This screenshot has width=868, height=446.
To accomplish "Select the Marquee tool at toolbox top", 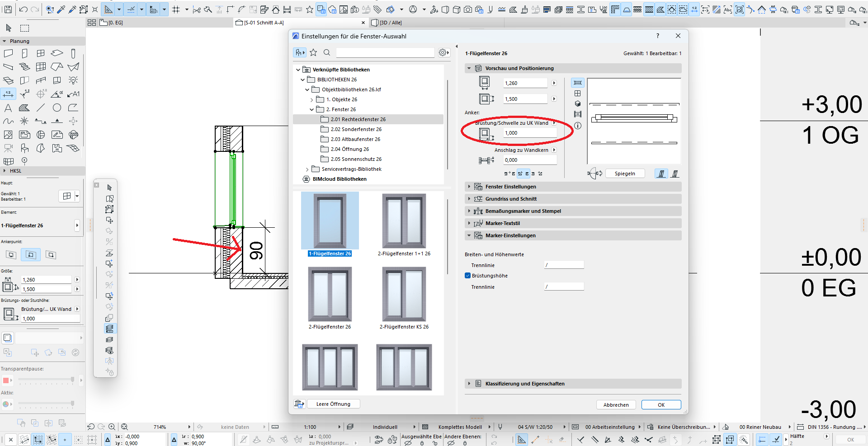I will (25, 28).
